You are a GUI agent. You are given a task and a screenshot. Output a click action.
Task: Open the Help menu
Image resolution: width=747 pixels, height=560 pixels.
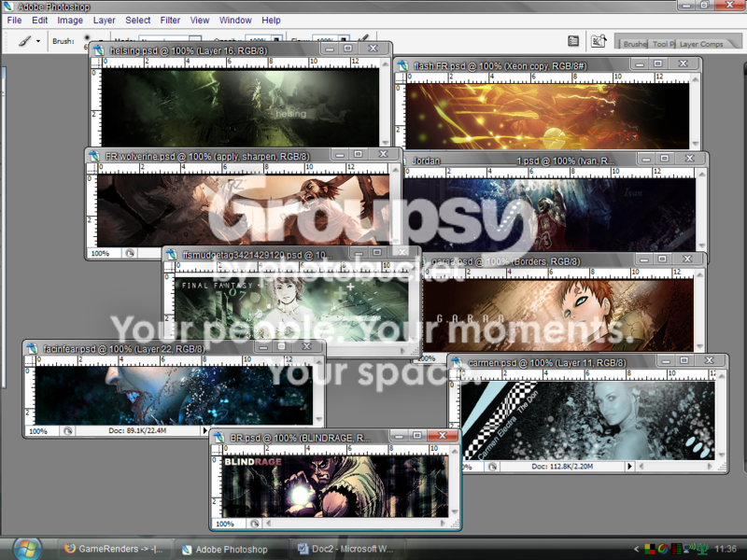pyautogui.click(x=271, y=20)
